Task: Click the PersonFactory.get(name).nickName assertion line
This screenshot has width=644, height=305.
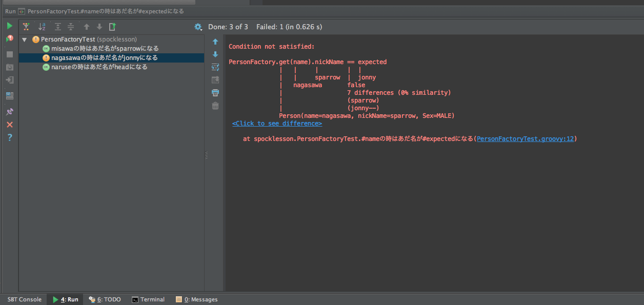Action: point(308,62)
